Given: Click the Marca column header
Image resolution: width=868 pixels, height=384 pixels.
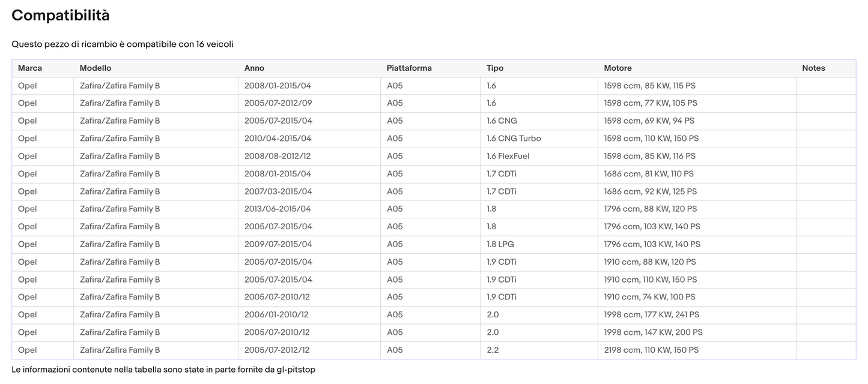Looking at the screenshot, I should 30,68.
